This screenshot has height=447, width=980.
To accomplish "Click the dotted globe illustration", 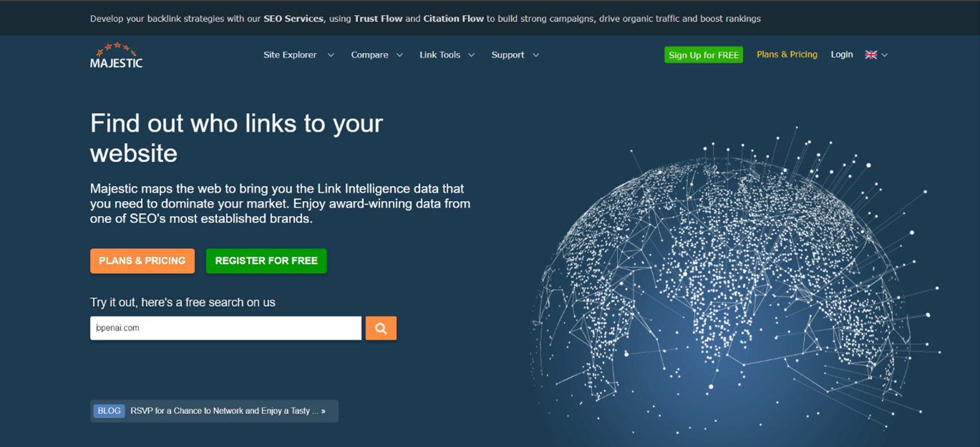I will (734, 286).
